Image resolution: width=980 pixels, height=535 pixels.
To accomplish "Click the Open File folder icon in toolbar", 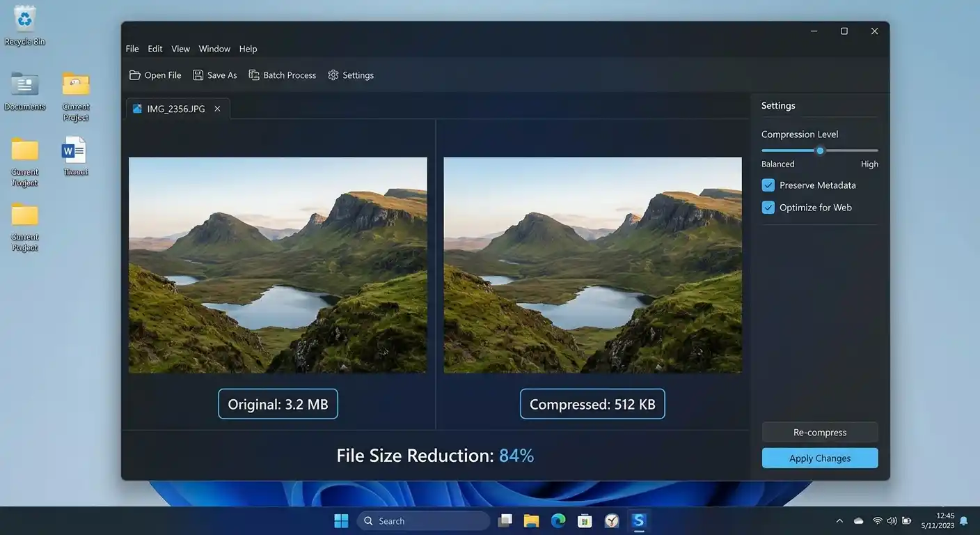I will pos(135,75).
